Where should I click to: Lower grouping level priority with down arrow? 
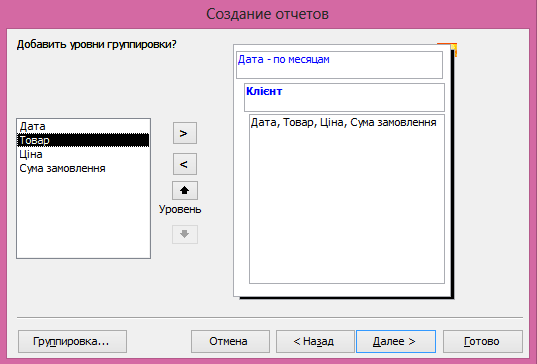[185, 234]
